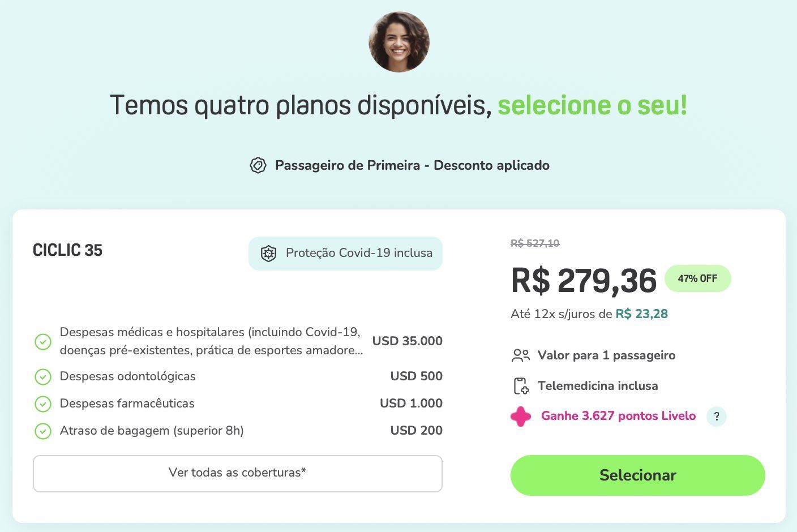Image resolution: width=797 pixels, height=532 pixels.
Task: Click the R$ 279,36 price
Action: (x=584, y=281)
